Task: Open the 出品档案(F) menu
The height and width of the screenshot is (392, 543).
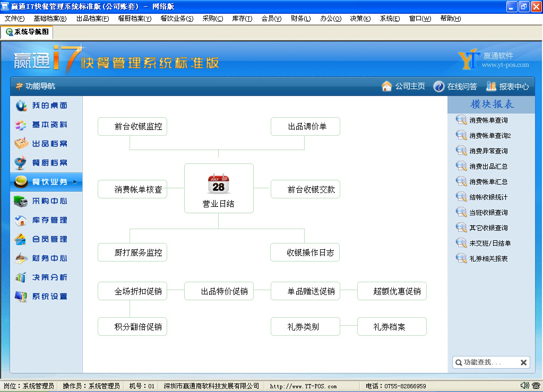Action: [92, 19]
